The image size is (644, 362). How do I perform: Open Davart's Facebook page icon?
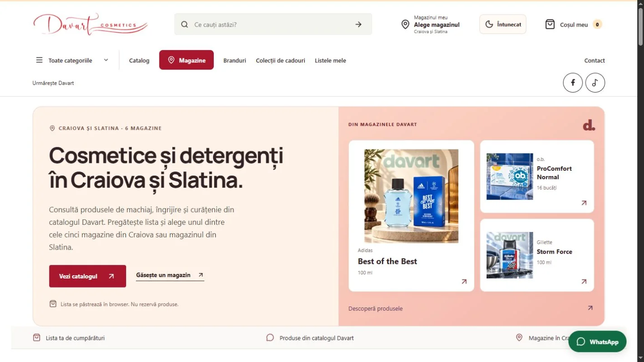point(573,83)
